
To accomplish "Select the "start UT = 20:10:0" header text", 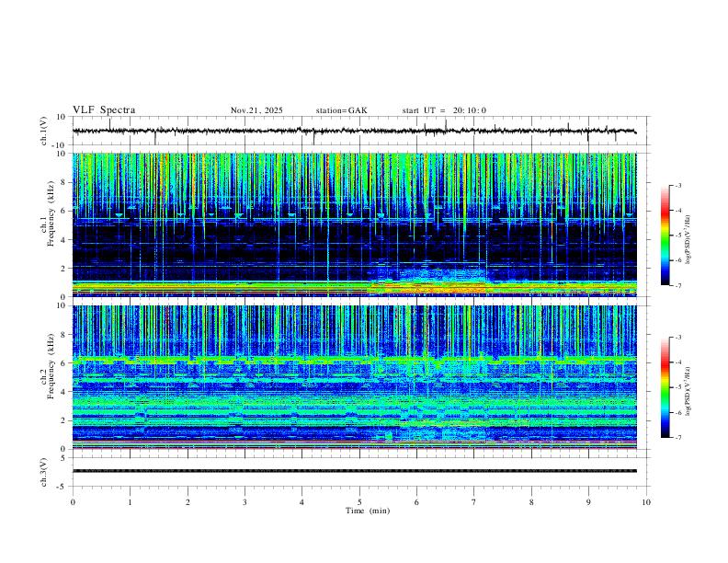I will pos(444,110).
